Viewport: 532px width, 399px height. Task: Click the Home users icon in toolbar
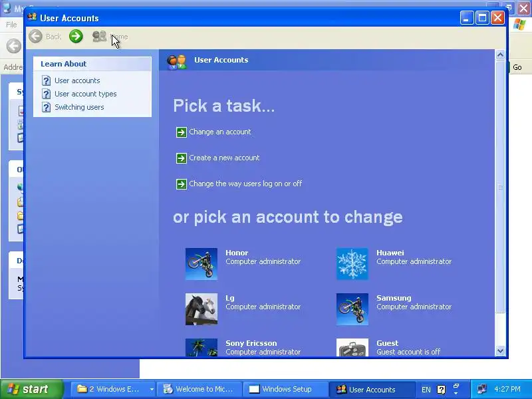[99, 37]
